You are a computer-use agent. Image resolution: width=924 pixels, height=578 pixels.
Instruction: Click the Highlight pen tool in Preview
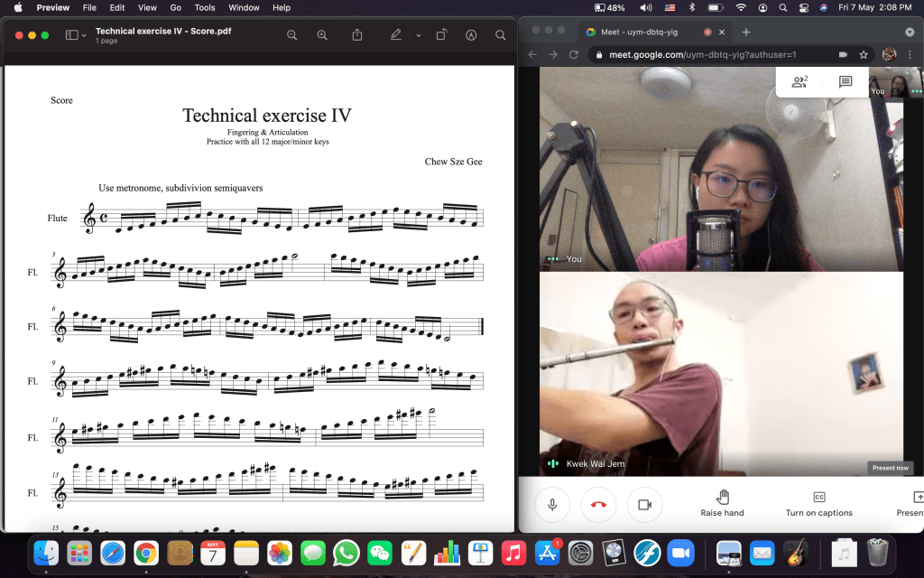pos(395,35)
